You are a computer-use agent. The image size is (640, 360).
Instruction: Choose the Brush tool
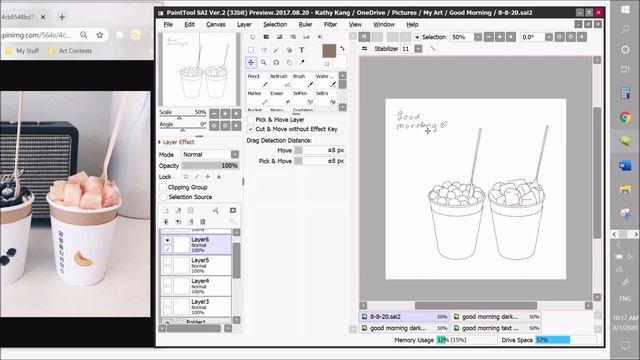(303, 80)
